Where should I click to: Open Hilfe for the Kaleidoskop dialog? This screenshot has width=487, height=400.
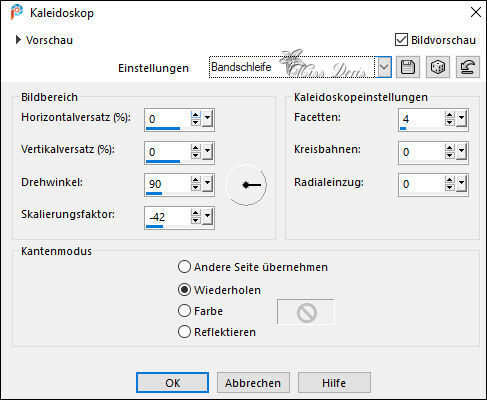pyautogui.click(x=334, y=383)
